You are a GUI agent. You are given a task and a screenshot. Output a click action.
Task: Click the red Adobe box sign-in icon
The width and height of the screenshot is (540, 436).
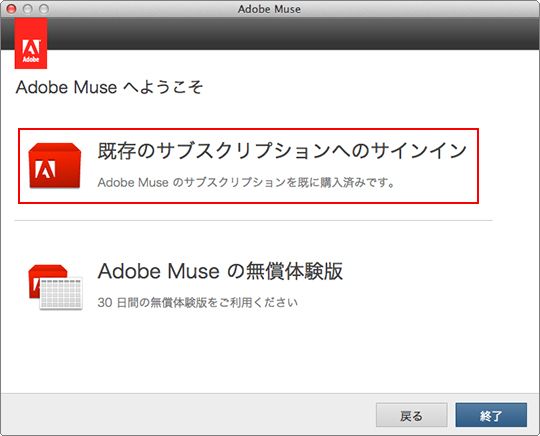55,166
